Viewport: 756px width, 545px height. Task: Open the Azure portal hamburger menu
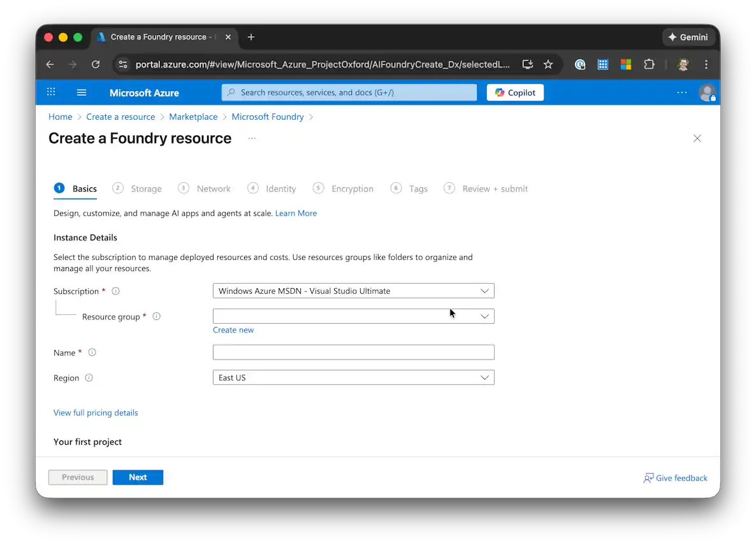pos(82,92)
